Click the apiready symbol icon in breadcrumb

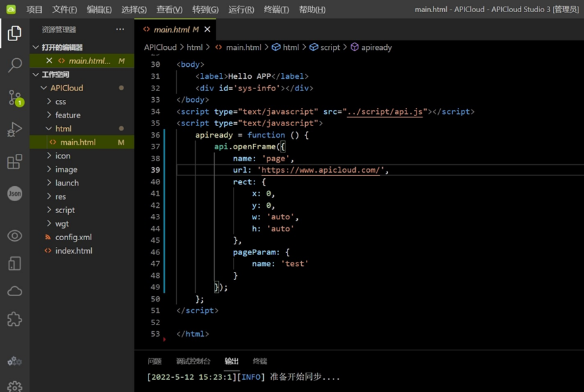point(354,47)
